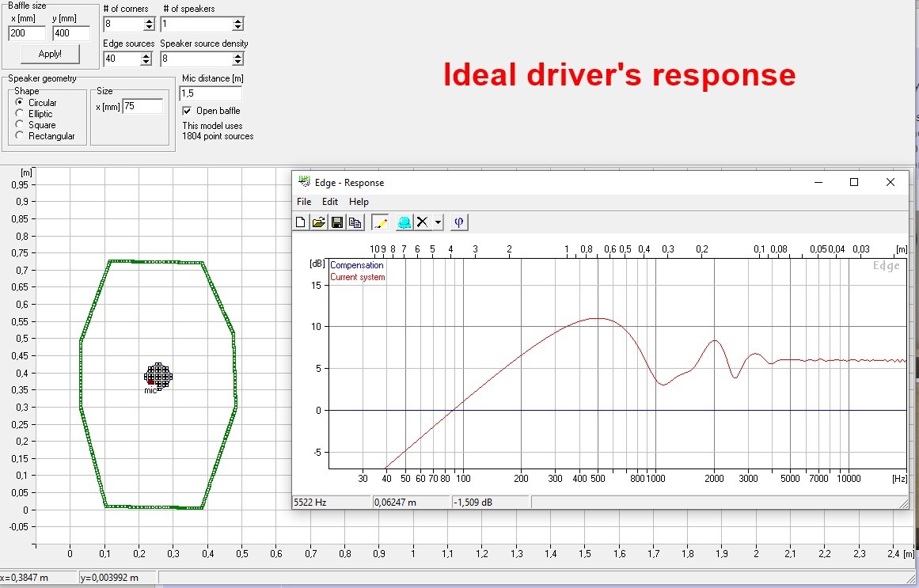The height and width of the screenshot is (588, 919).
Task: Click the Speaker source density value field
Action: point(196,59)
